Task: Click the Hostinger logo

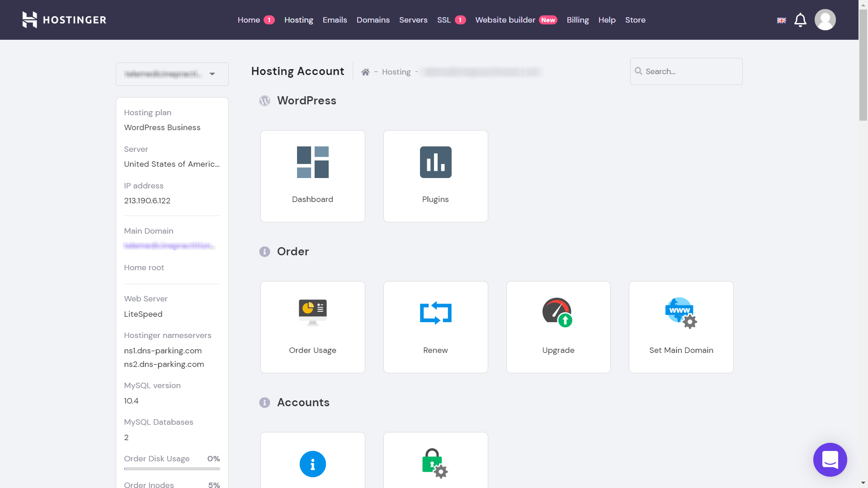Action: (64, 20)
